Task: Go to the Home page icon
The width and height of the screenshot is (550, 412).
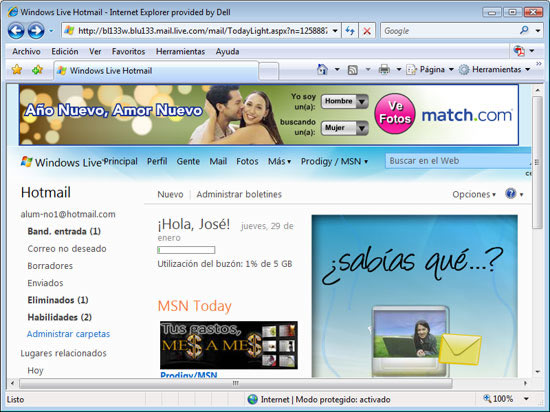Action: pyautogui.click(x=322, y=69)
